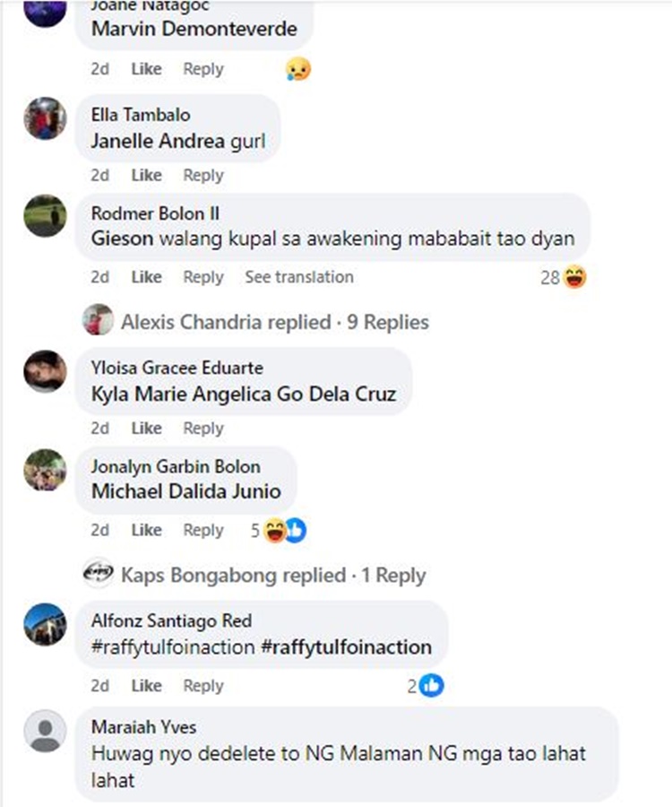Reply to Yloisa Gracee Eduarte's comment

[x=203, y=429]
